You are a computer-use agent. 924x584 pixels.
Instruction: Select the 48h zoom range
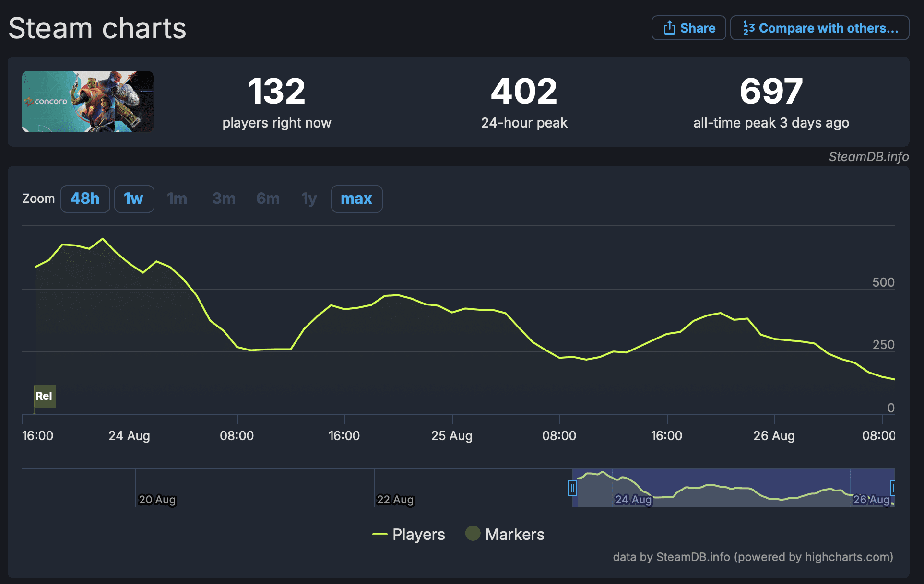[85, 199]
